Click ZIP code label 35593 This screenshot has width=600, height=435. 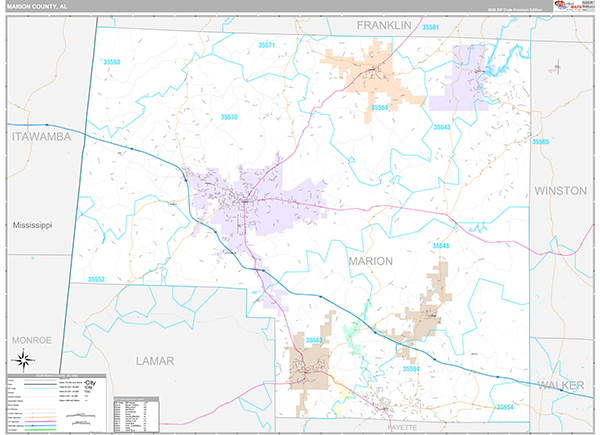pyautogui.click(x=112, y=62)
